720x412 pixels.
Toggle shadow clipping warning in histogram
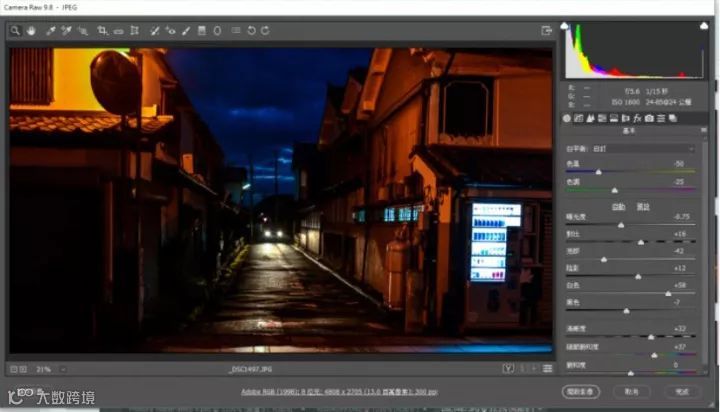(565, 26)
